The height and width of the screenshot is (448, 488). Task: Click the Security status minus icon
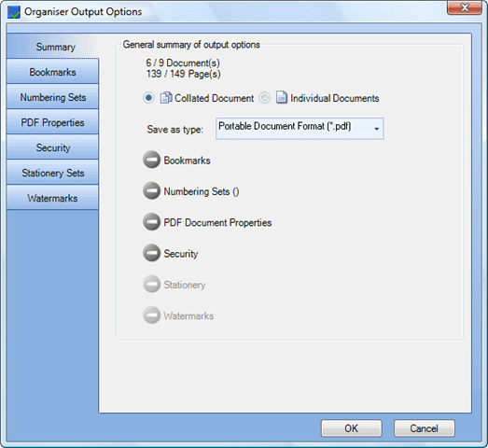pos(151,253)
